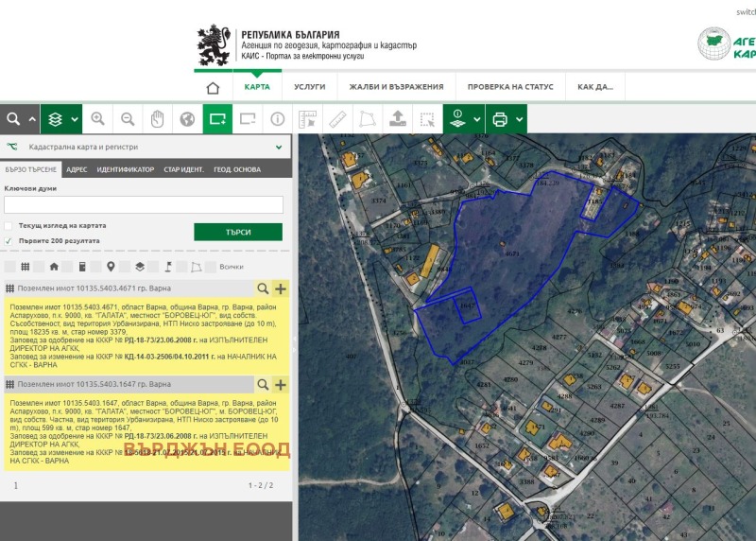Screen dimensions: 756x541
Task: Click the 'Ключови думи' search field
Action: pyautogui.click(x=144, y=204)
